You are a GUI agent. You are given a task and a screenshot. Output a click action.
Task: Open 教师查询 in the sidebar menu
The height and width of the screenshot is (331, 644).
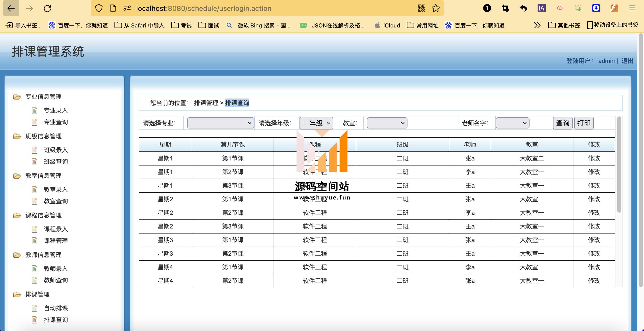click(x=56, y=280)
